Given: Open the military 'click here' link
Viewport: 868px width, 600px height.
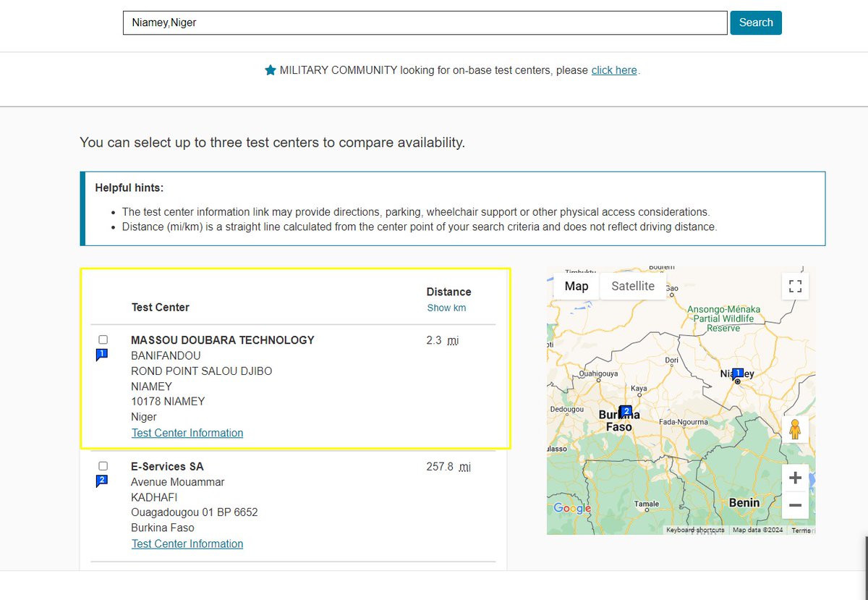Looking at the screenshot, I should (614, 70).
